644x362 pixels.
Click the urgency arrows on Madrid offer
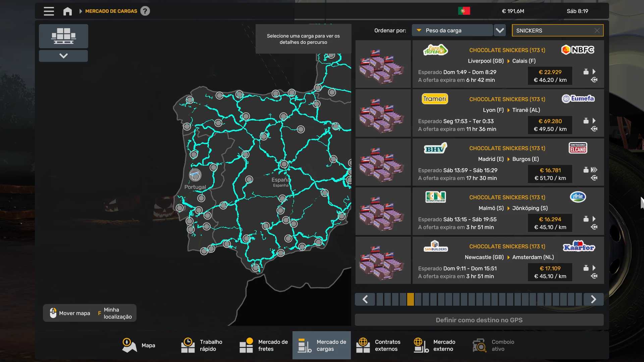(594, 170)
